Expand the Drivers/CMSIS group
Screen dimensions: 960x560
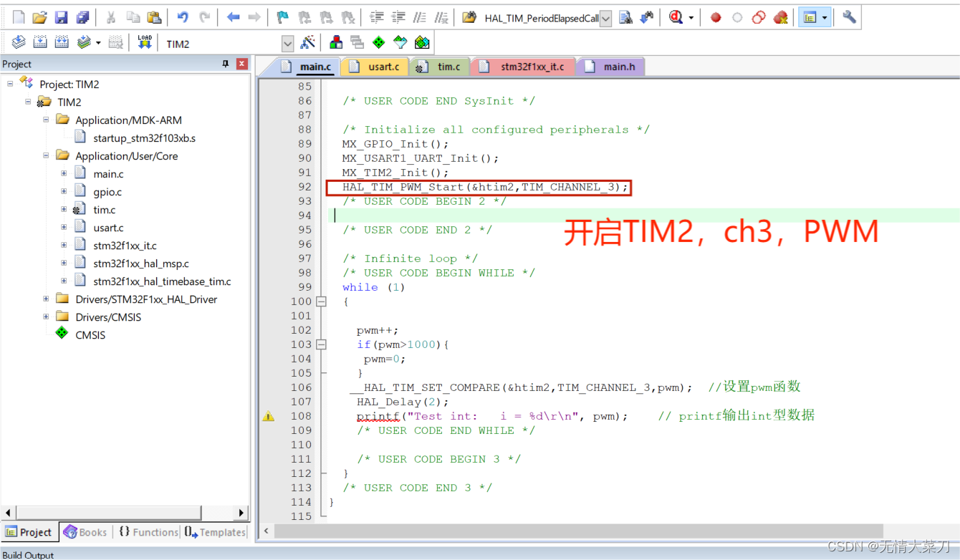(46, 317)
